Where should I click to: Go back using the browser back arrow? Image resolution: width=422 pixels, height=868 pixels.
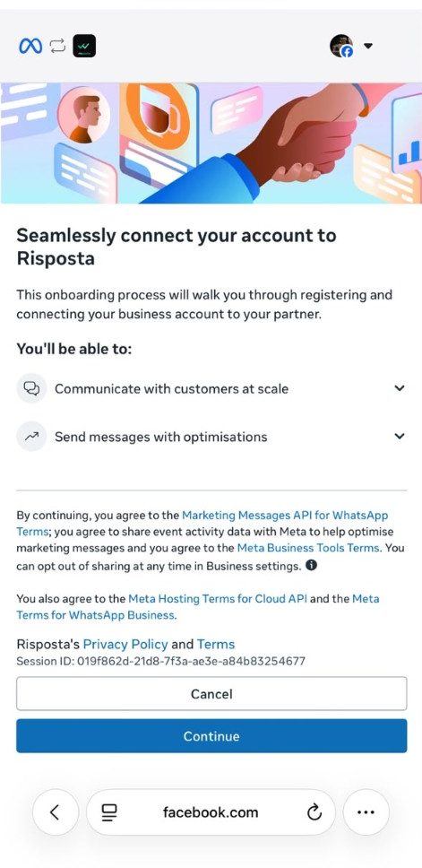pyautogui.click(x=55, y=812)
